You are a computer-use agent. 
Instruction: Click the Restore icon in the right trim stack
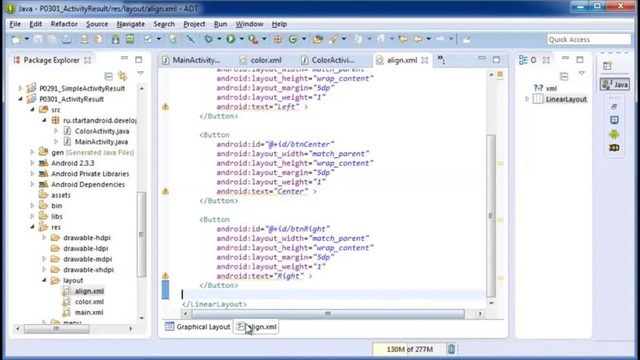(614, 107)
